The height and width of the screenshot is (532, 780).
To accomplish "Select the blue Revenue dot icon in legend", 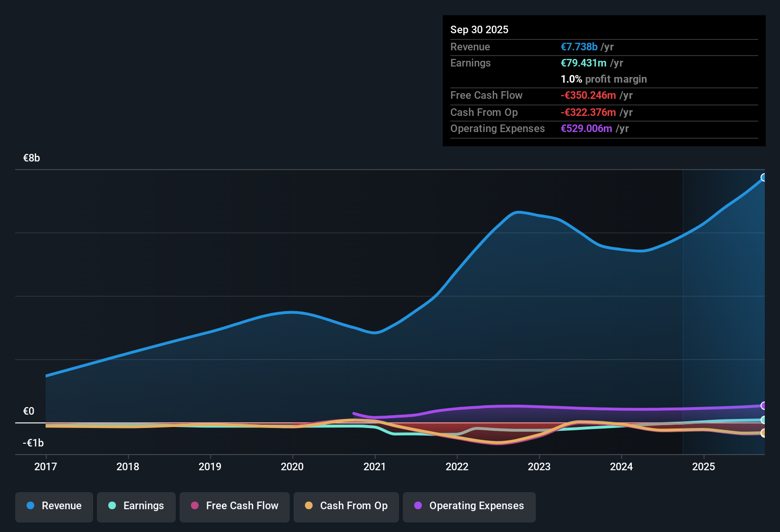I will coord(30,506).
